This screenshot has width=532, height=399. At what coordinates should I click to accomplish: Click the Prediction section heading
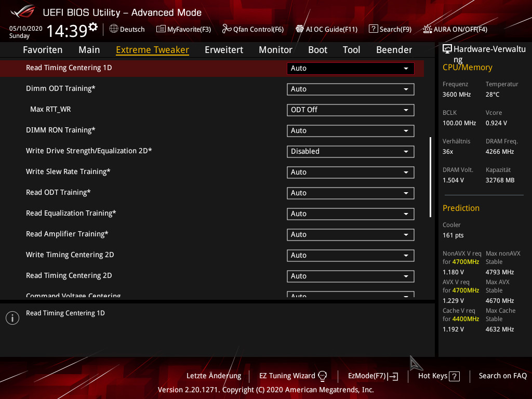pyautogui.click(x=461, y=208)
